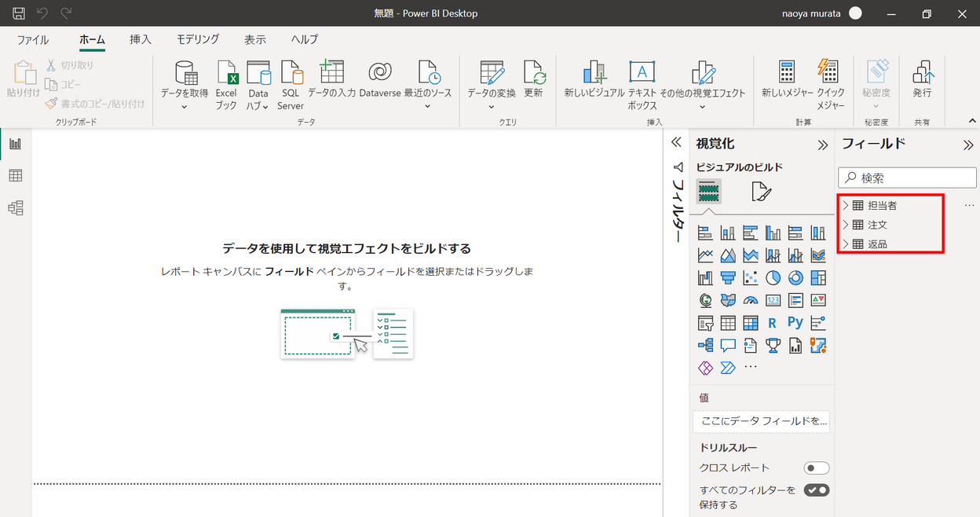Select the treemap visual

818,278
